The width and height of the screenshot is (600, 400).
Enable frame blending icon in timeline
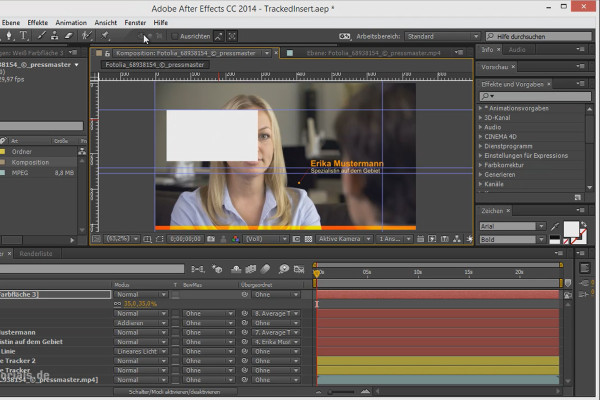pyautogui.click(x=251, y=269)
